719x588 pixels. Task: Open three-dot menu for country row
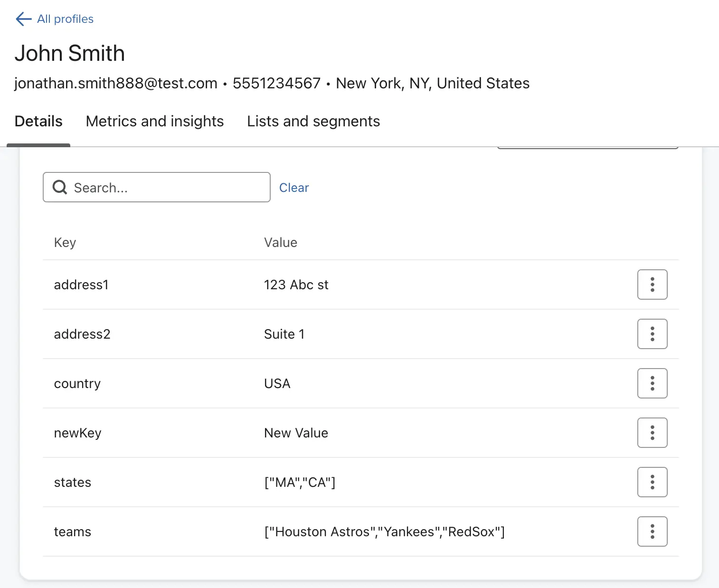(652, 383)
